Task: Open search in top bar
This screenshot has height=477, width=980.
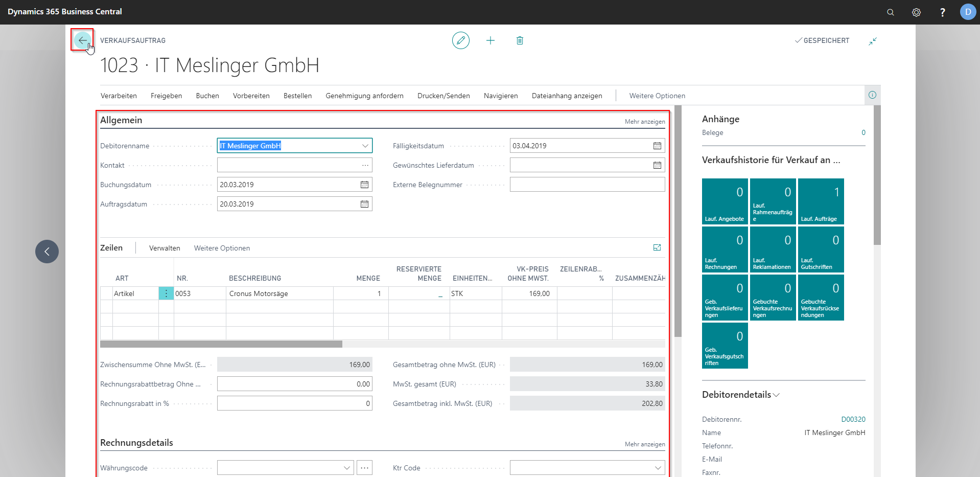Action: [891, 12]
